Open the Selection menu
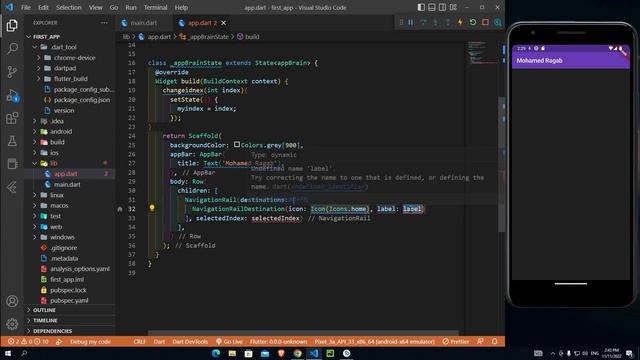Viewport: 640px width, 360px height. 69,7
